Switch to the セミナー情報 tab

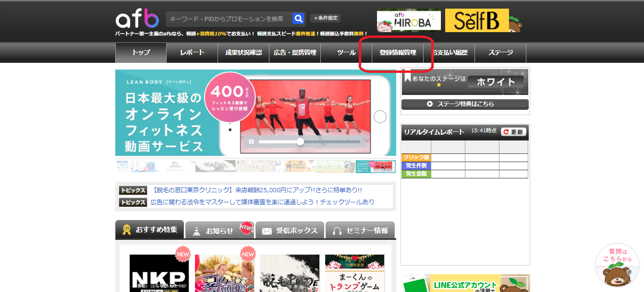click(360, 230)
